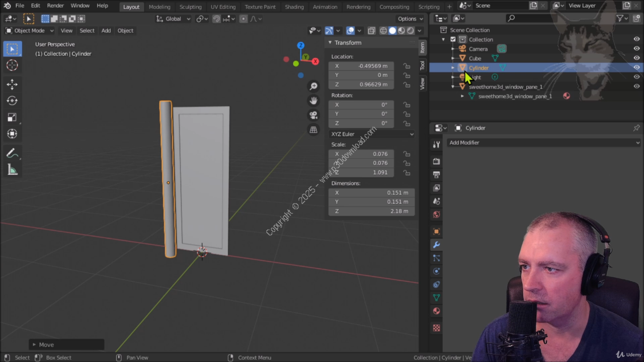This screenshot has width=644, height=362.
Task: Click the red X axis gizmo ball
Action: point(315,61)
